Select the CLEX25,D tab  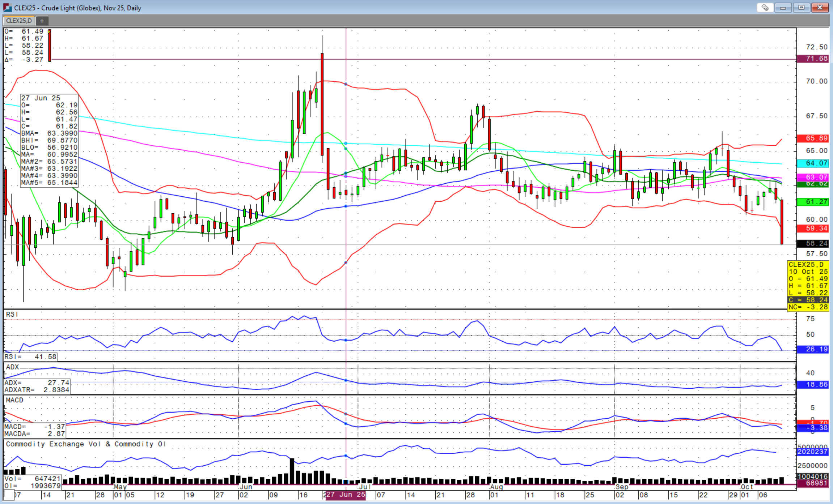[19, 21]
